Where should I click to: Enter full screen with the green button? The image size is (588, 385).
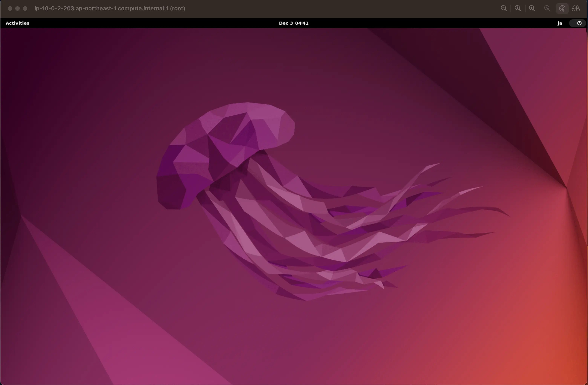pos(25,8)
